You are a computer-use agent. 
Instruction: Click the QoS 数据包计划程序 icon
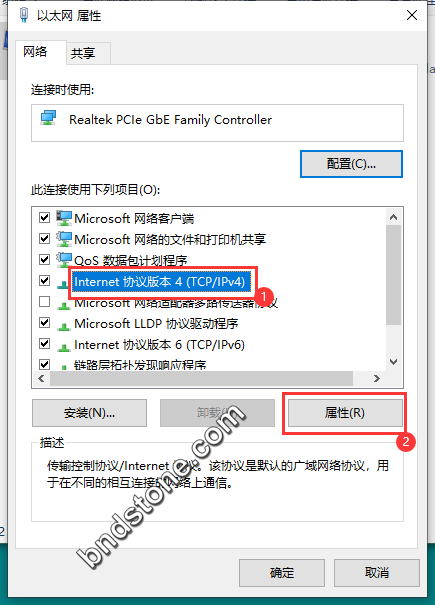pos(64,260)
